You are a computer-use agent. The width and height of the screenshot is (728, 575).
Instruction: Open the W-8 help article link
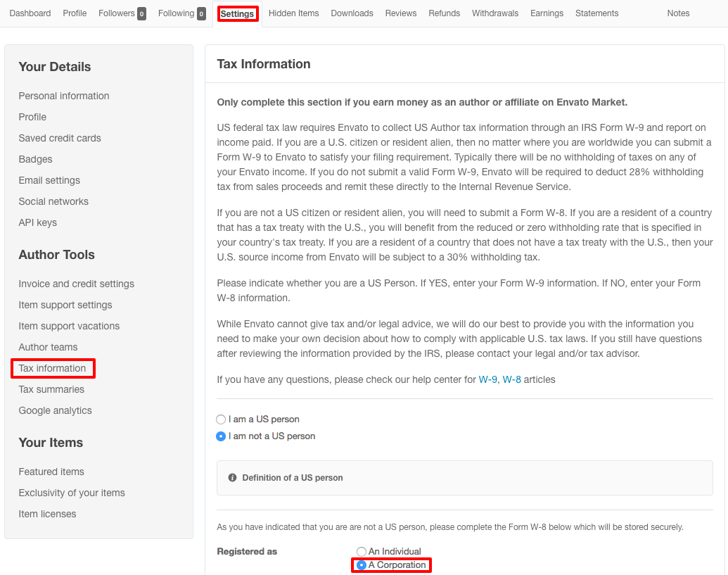pyautogui.click(x=511, y=380)
